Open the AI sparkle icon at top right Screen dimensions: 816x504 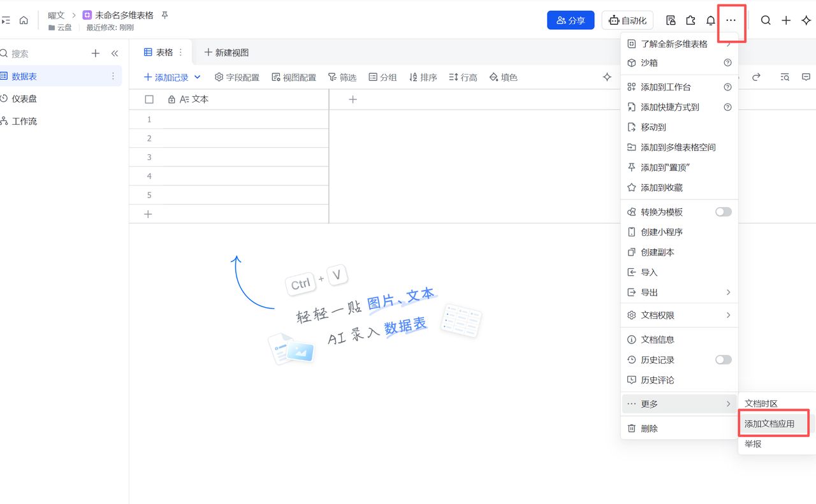pos(806,20)
